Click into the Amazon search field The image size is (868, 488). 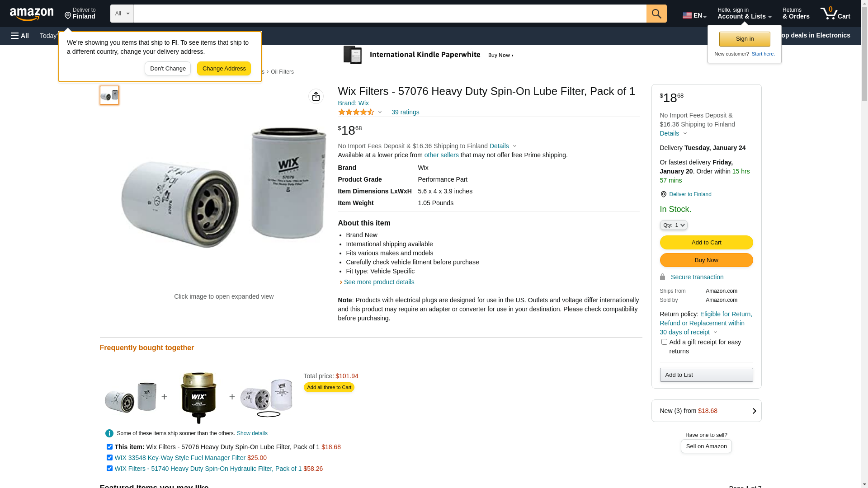pyautogui.click(x=390, y=14)
